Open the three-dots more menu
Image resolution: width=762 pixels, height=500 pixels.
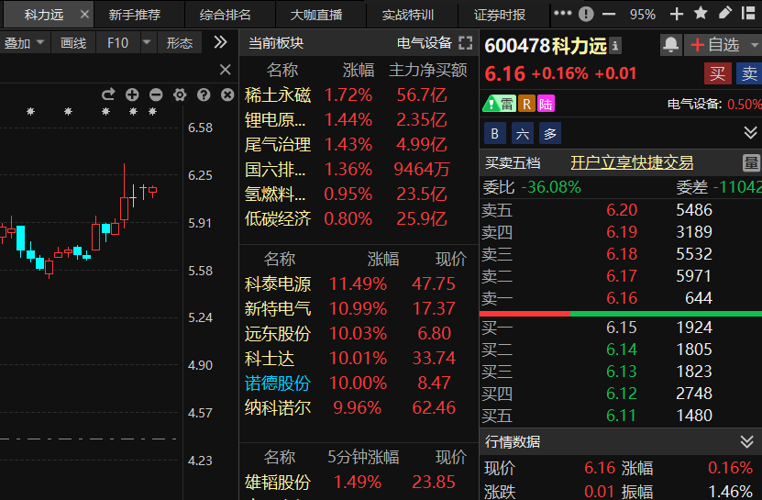(562, 14)
